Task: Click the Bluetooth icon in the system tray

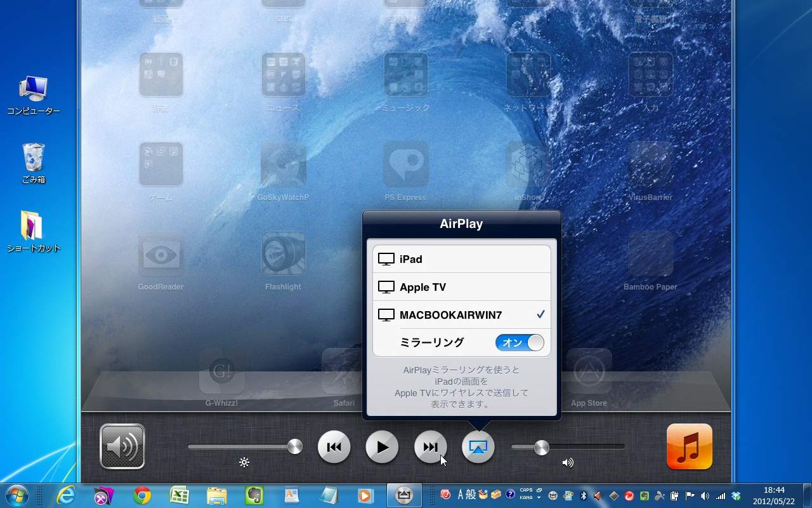Action: pos(583,495)
